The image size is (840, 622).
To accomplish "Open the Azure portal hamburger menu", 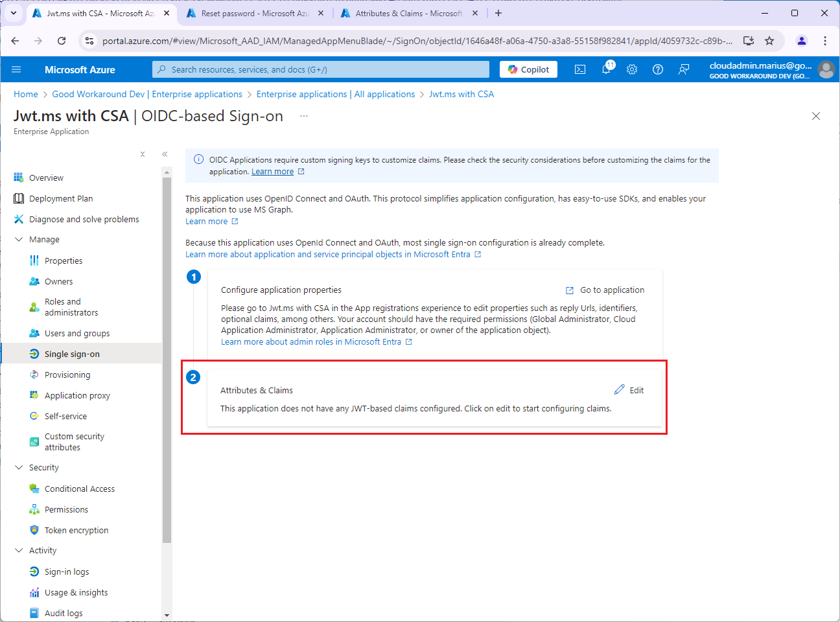I will click(16, 69).
